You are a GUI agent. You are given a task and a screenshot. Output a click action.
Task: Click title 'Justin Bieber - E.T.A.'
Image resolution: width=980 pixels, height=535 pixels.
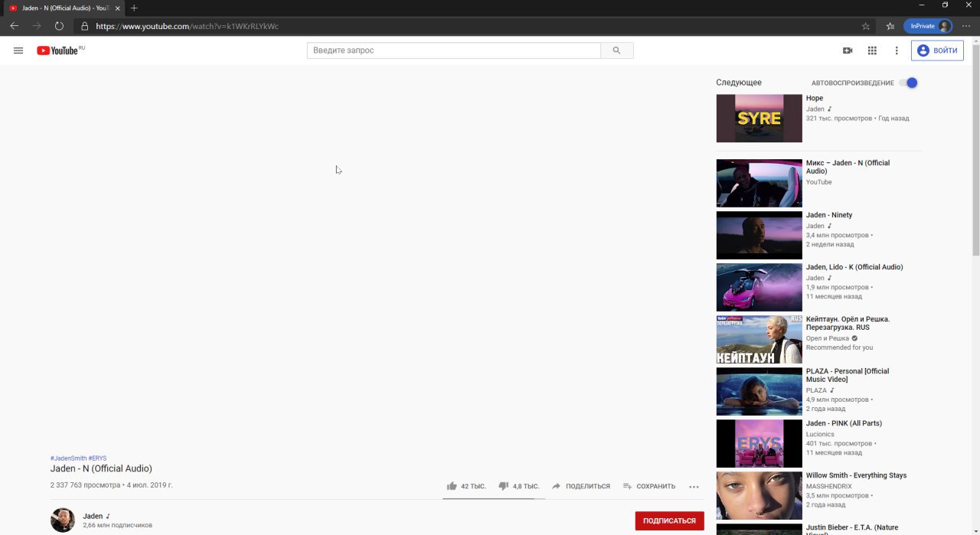coord(852,528)
